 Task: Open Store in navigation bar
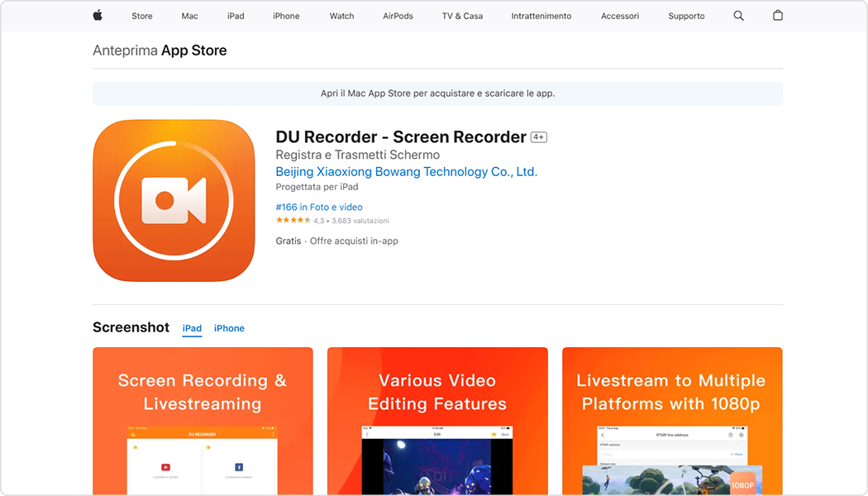(x=141, y=16)
